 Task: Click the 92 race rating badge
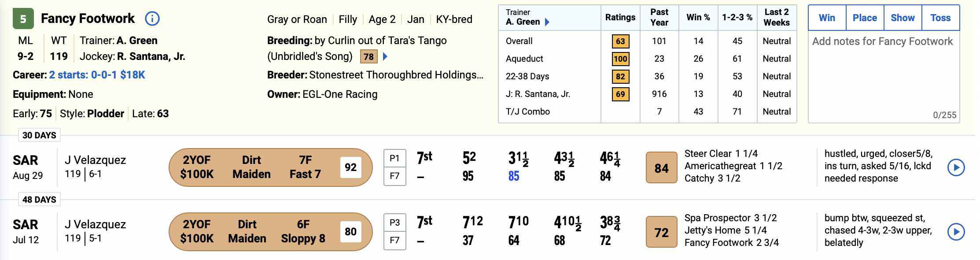pyautogui.click(x=350, y=167)
